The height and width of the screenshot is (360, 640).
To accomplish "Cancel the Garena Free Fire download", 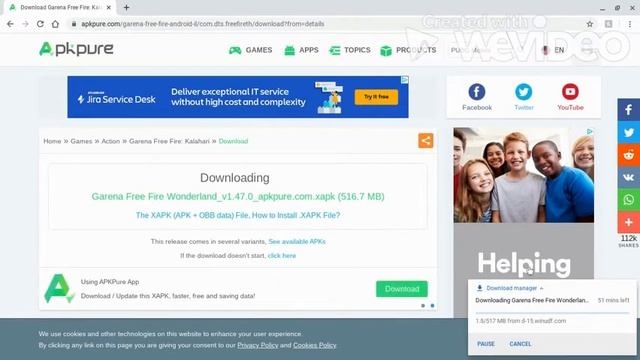I will [x=520, y=344].
